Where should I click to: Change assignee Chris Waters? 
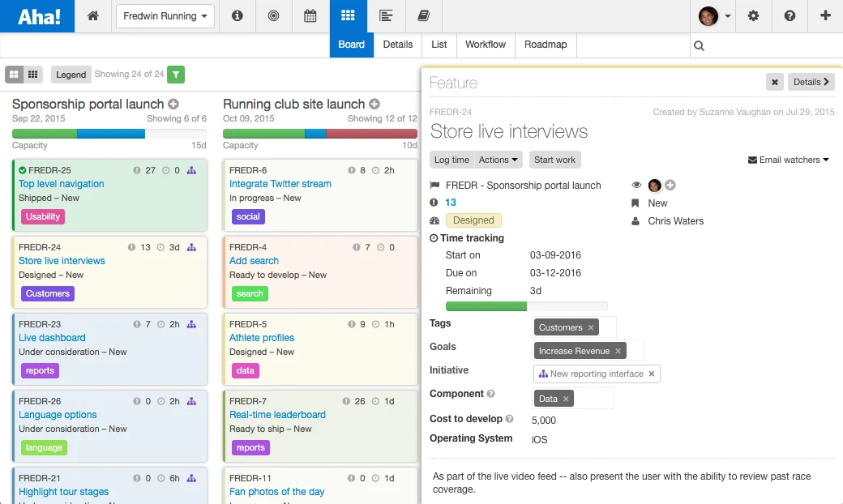(675, 221)
